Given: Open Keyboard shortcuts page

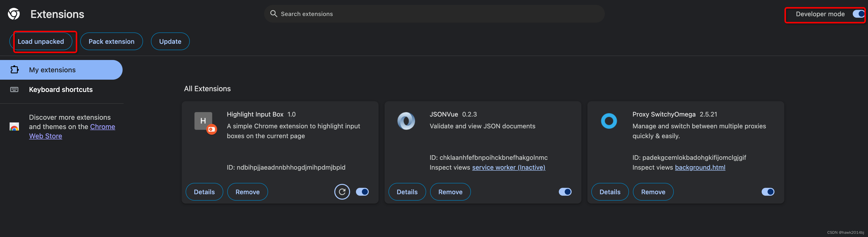Looking at the screenshot, I should (x=61, y=89).
